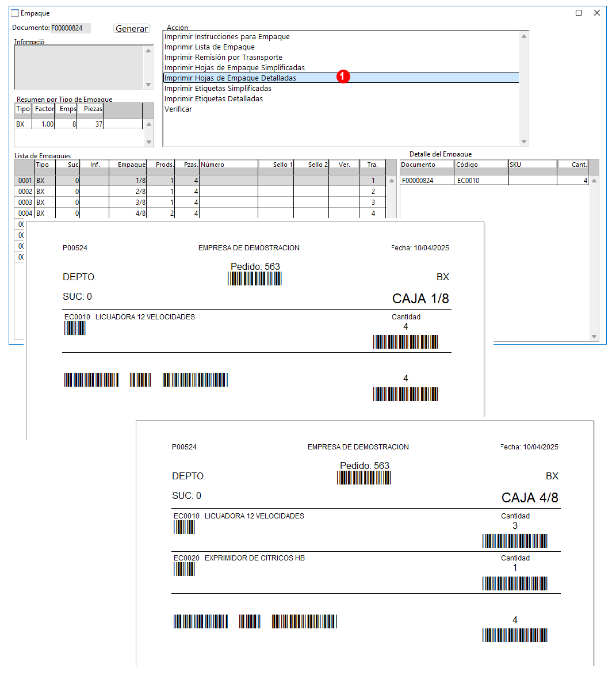The image size is (616, 679).
Task: Click Acción list scroll up arrow
Action: pyautogui.click(x=524, y=36)
